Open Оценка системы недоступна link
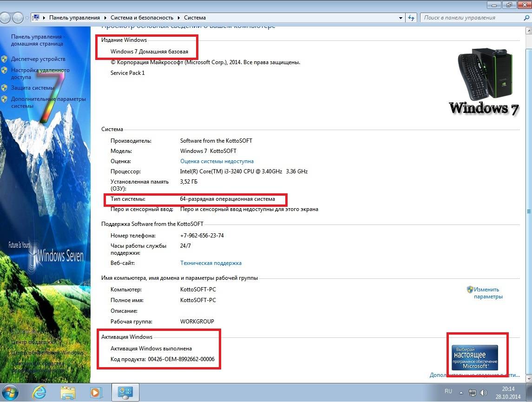This screenshot has width=532, height=402. pos(217,161)
